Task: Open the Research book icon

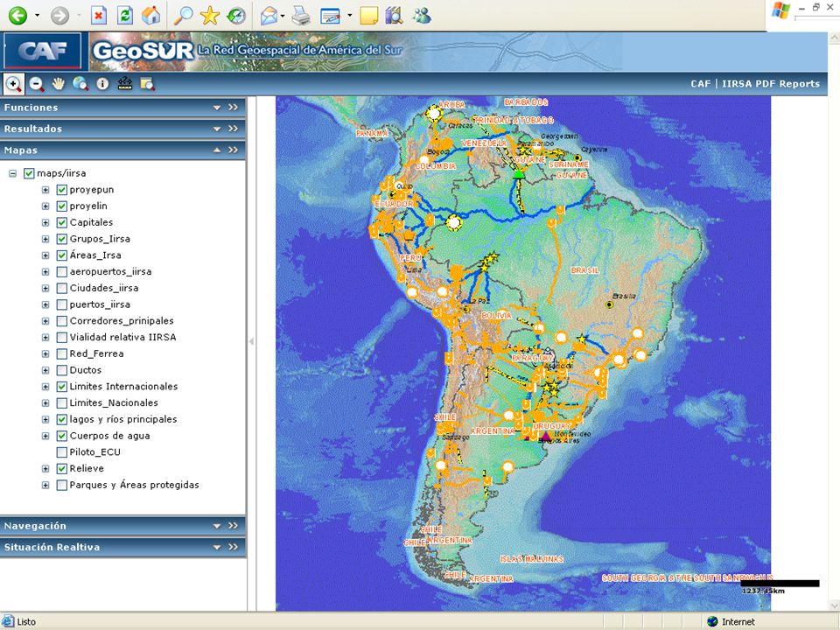Action: 394,16
